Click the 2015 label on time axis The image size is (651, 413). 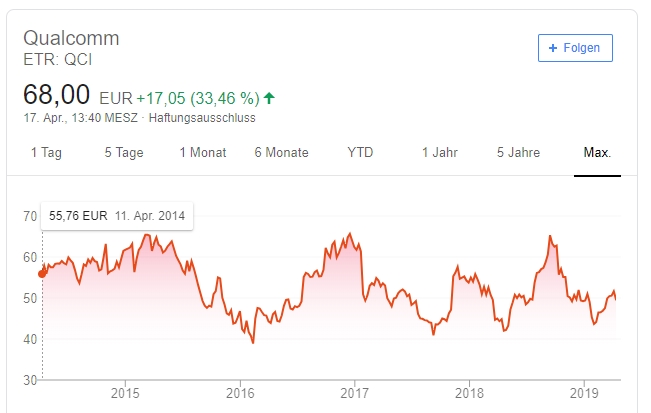click(x=125, y=393)
